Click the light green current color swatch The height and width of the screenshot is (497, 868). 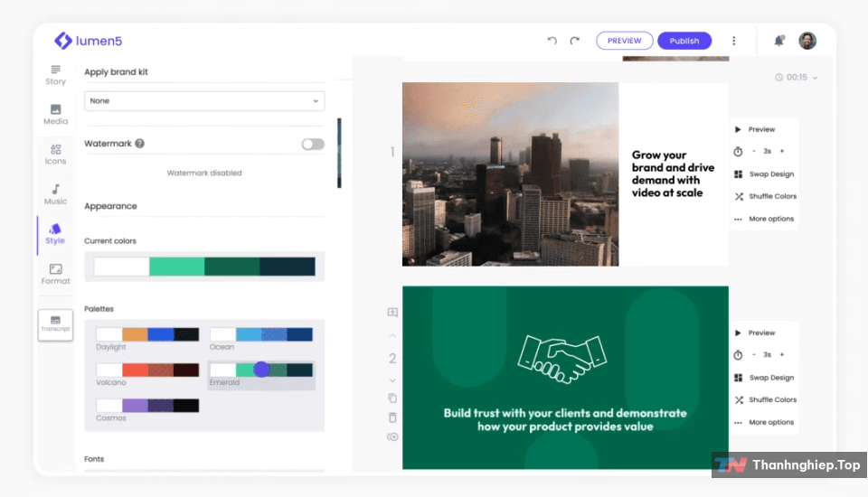click(x=176, y=267)
